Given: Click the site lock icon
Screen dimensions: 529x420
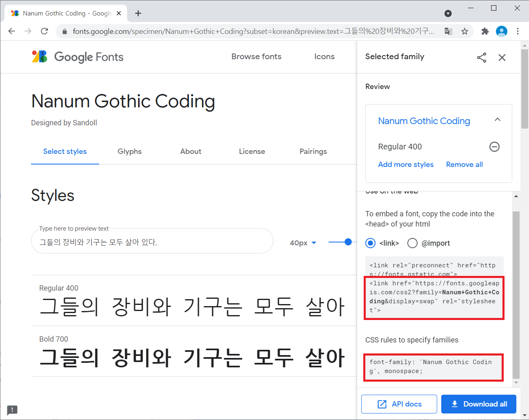Looking at the screenshot, I should (x=64, y=31).
